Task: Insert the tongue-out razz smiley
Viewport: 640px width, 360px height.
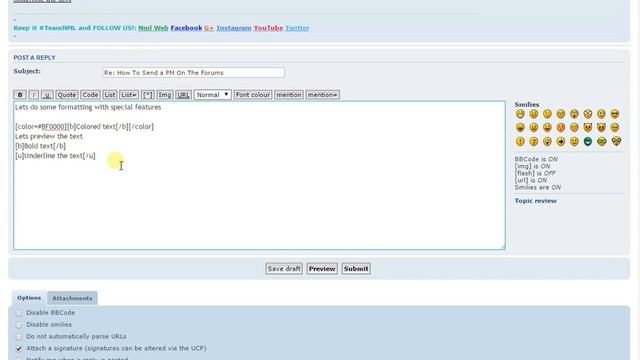Action: point(547,128)
